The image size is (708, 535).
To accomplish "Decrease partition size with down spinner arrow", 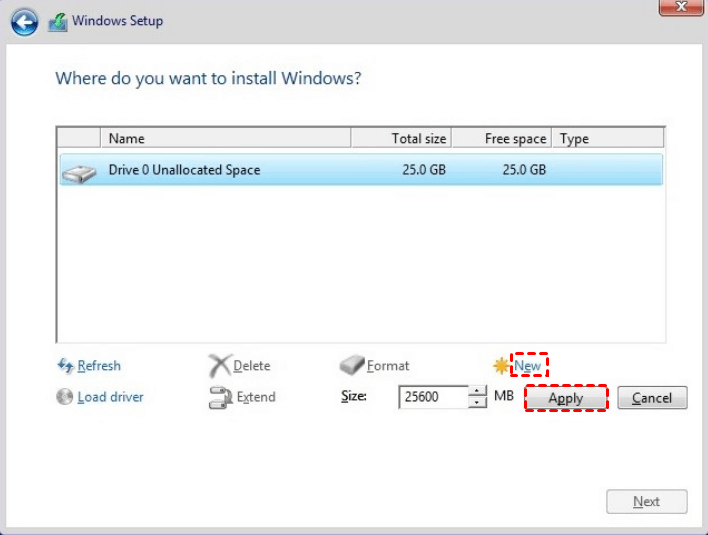I will (477, 402).
